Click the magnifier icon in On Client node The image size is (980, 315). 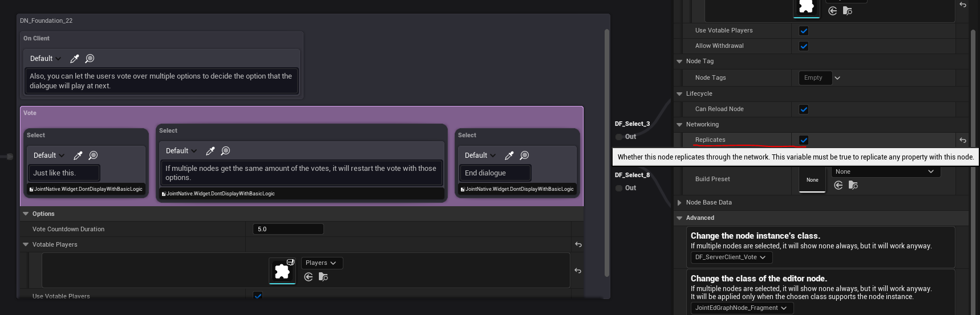click(90, 59)
